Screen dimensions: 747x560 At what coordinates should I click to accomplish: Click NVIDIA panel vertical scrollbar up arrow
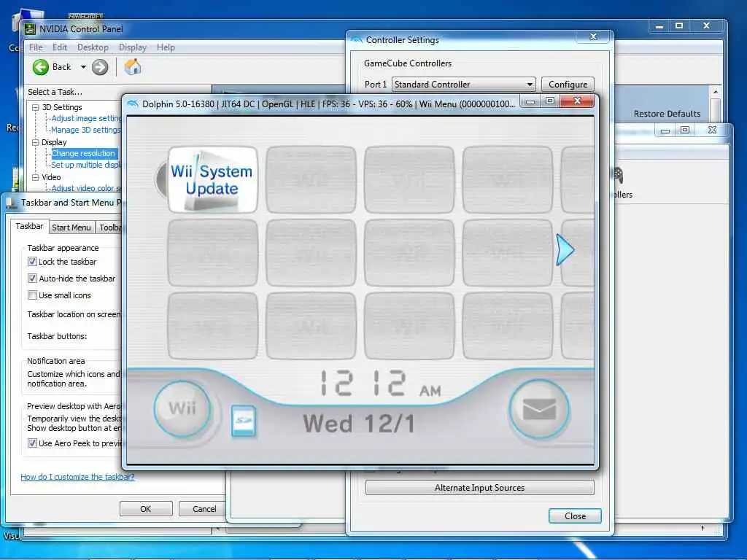(x=715, y=91)
